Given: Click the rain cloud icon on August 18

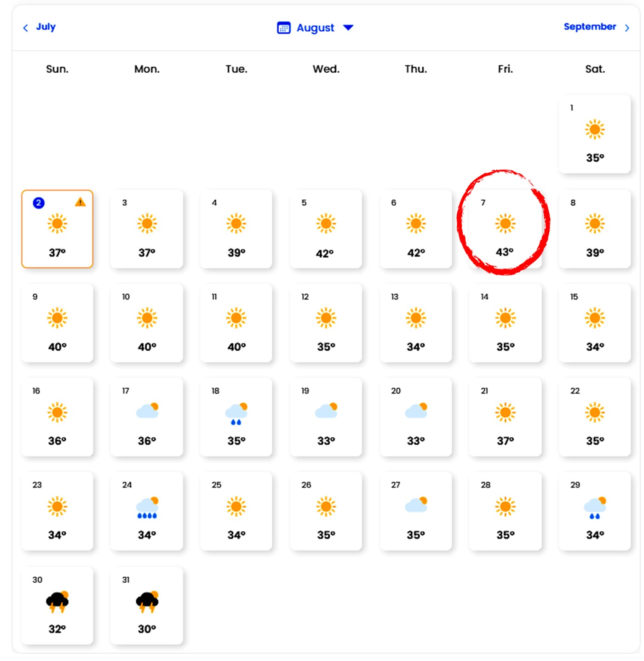Looking at the screenshot, I should pyautogui.click(x=236, y=413).
